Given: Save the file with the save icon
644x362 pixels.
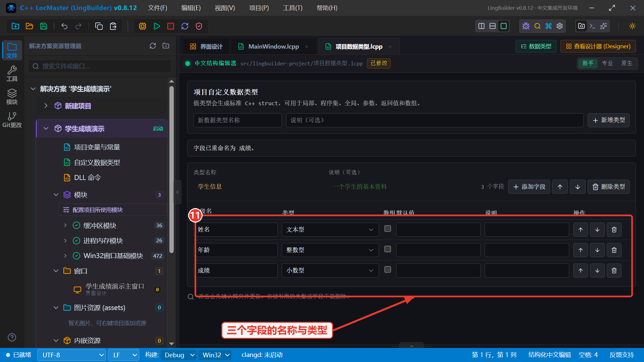Looking at the screenshot, I should click(x=44, y=26).
